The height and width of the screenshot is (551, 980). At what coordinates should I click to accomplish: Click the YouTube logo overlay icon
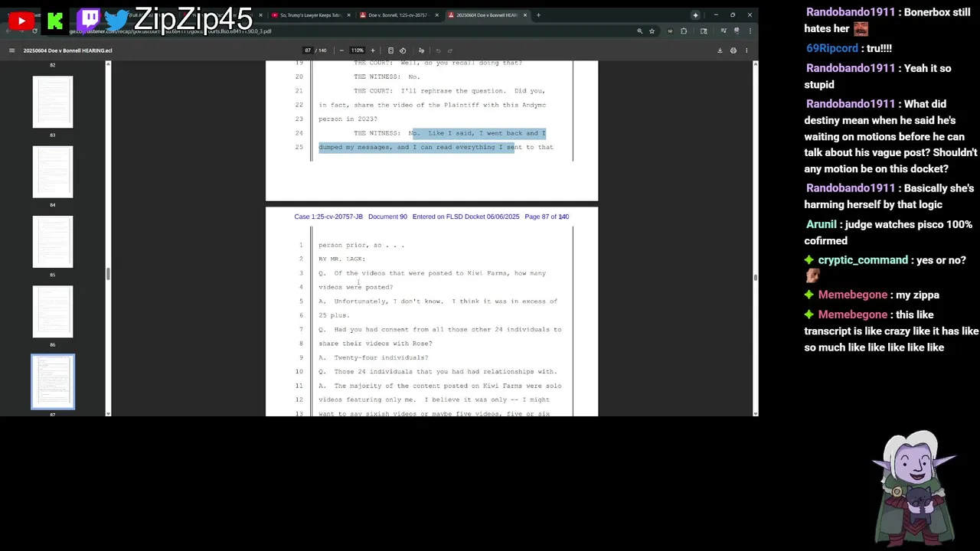21,21
